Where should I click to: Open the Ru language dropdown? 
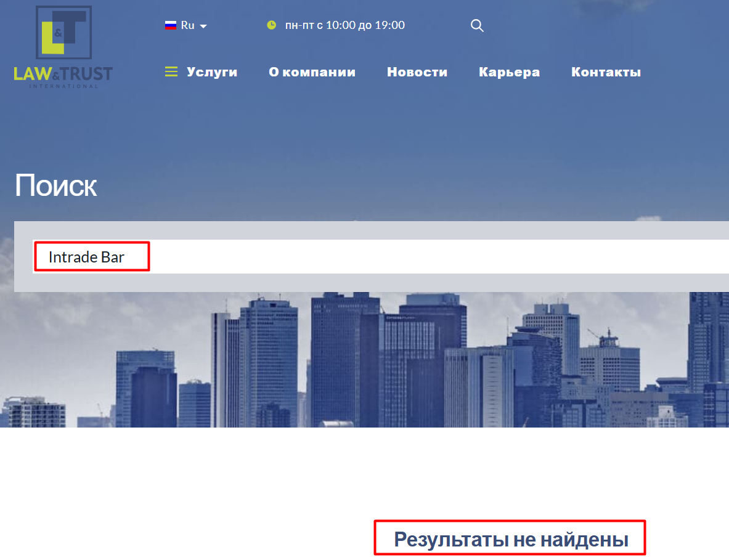187,25
